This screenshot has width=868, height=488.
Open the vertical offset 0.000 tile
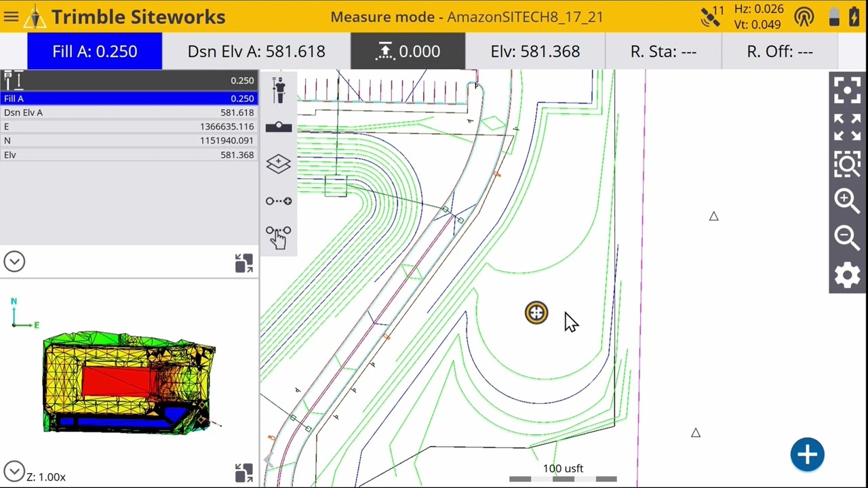click(x=408, y=52)
